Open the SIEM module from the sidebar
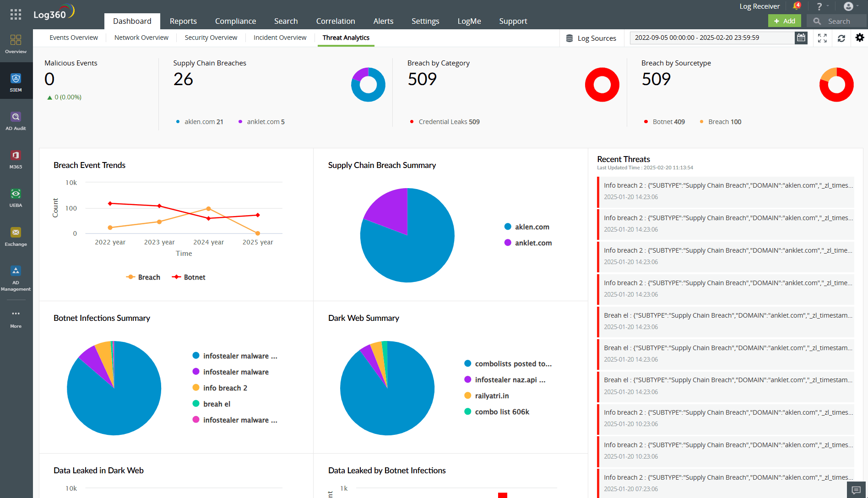868x498 pixels. tap(16, 81)
